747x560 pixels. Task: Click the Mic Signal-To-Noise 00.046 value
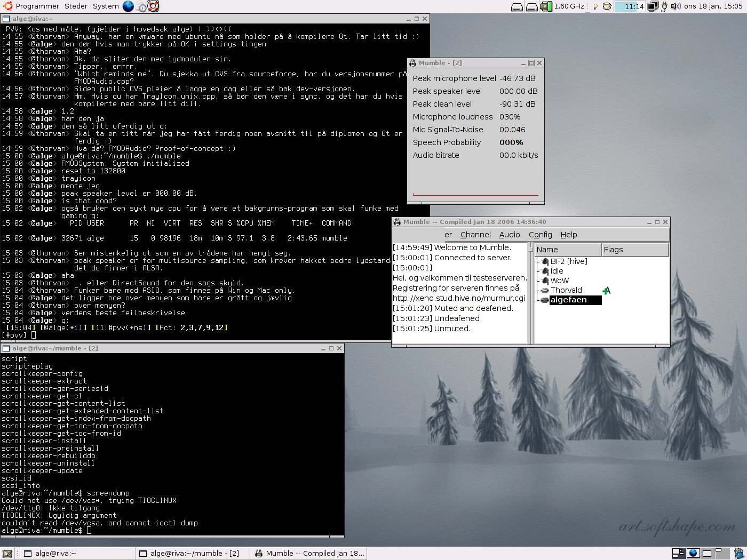[x=512, y=130]
